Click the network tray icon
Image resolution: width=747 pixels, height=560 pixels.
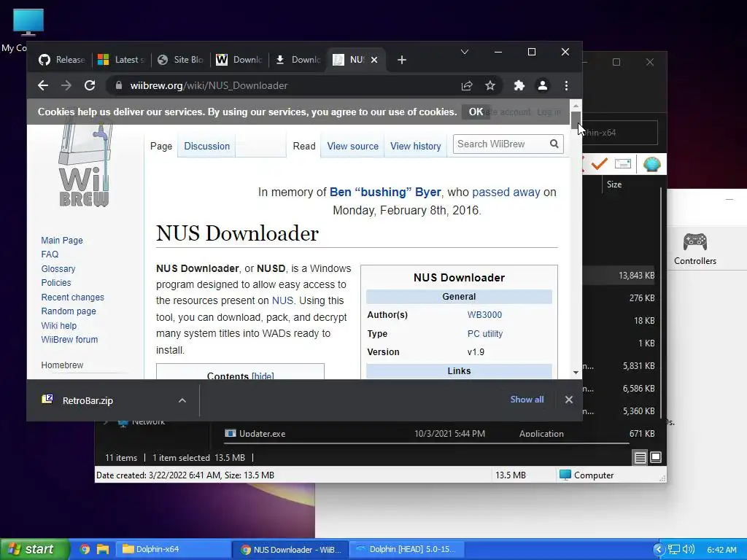[x=674, y=550]
